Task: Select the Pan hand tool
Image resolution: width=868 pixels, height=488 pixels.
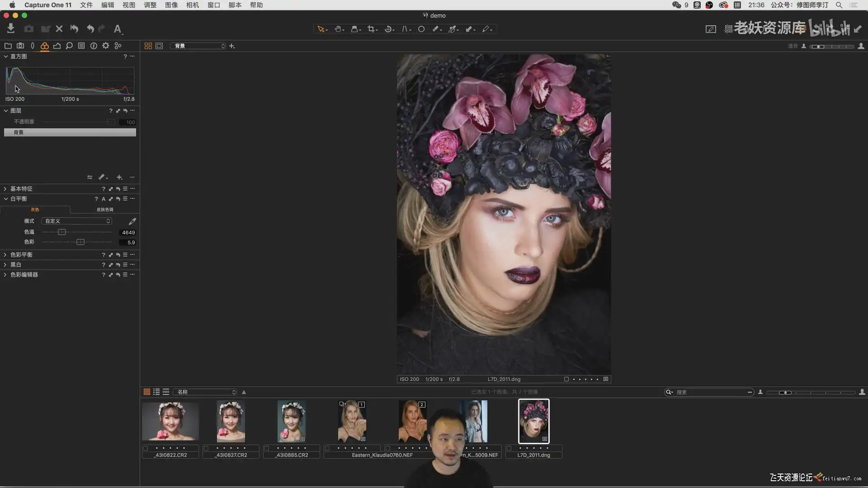Action: click(x=338, y=29)
